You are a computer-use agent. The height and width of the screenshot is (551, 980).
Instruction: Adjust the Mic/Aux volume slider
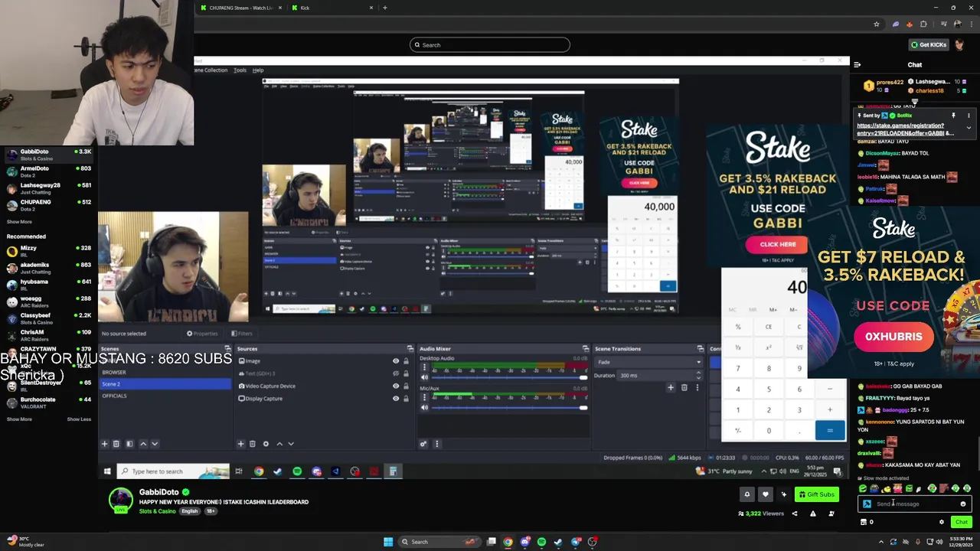[x=508, y=408]
